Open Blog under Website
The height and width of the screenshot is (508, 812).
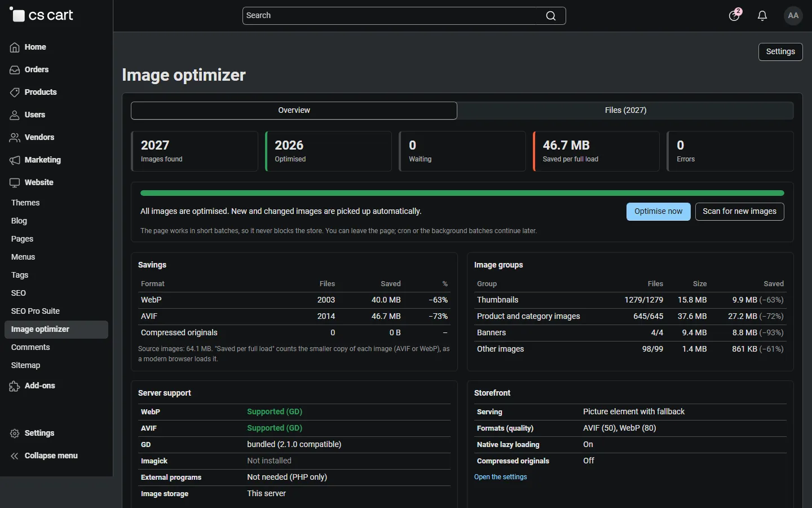[19, 221]
